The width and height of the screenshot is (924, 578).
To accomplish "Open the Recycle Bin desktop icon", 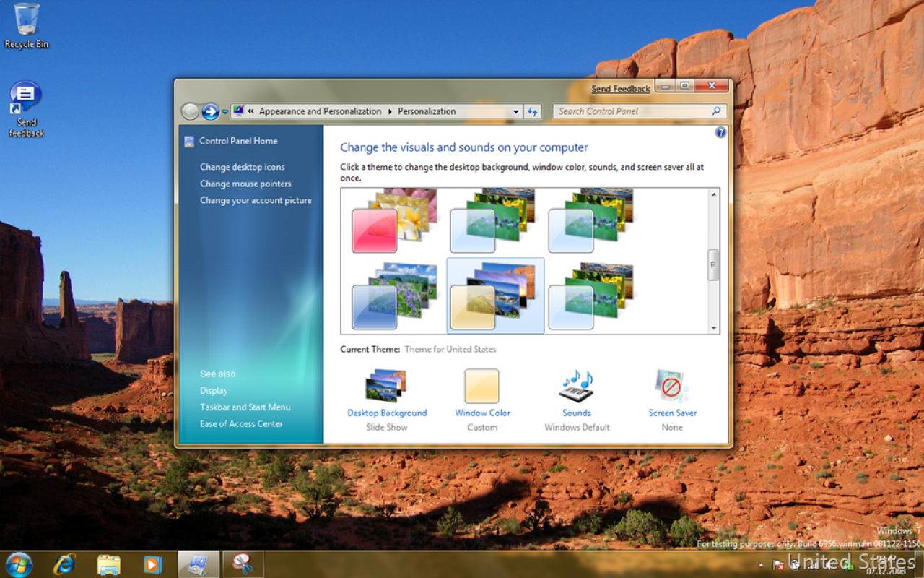I will [27, 26].
